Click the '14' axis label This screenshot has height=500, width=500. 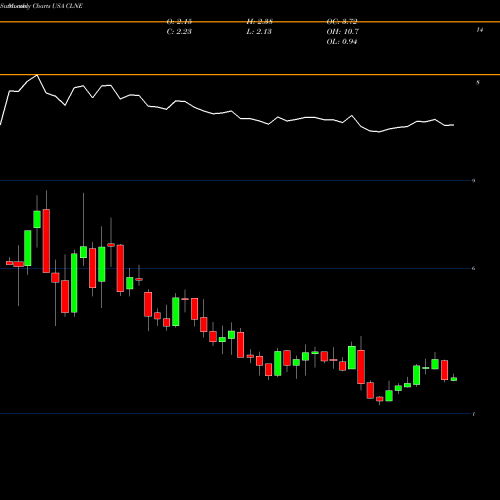(480, 30)
